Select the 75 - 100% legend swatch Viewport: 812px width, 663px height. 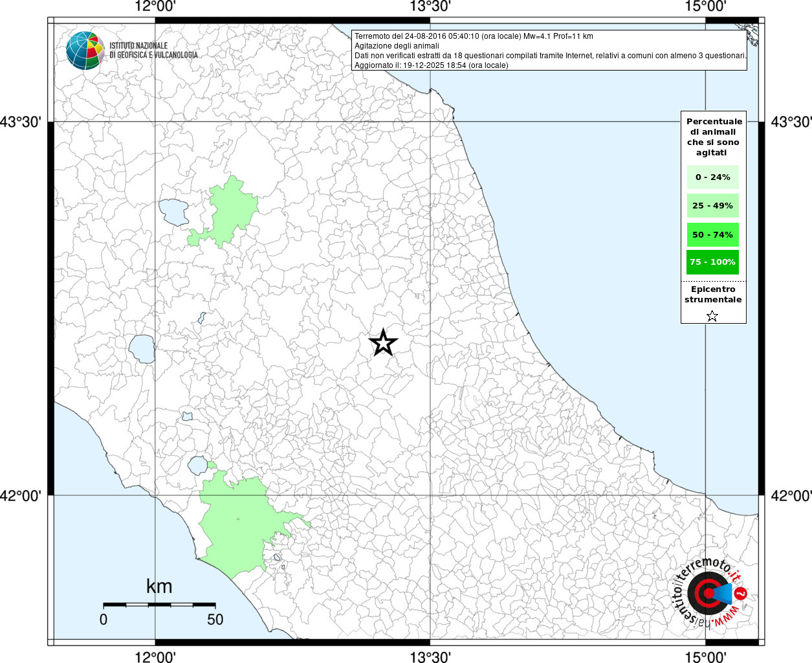point(712,262)
